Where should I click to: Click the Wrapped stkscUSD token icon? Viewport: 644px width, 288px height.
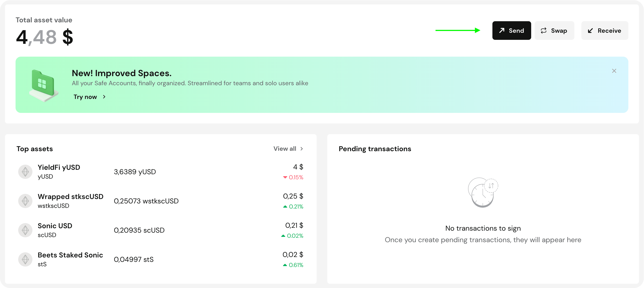[25, 201]
